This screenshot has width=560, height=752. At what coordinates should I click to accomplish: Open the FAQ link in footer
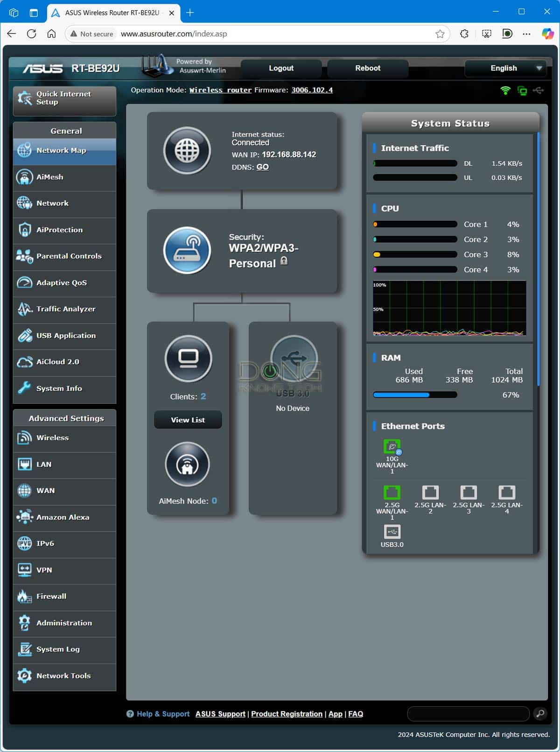tap(356, 714)
